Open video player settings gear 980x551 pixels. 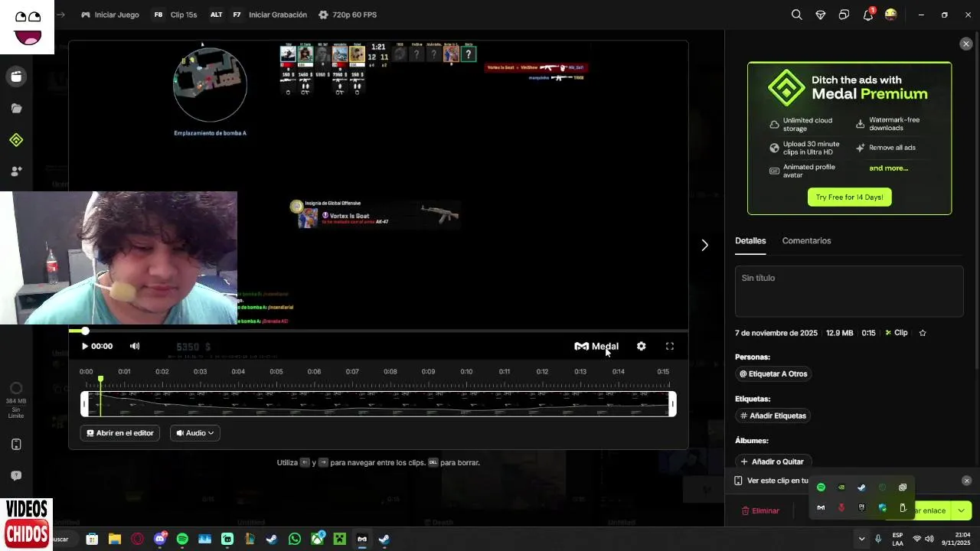coord(641,346)
